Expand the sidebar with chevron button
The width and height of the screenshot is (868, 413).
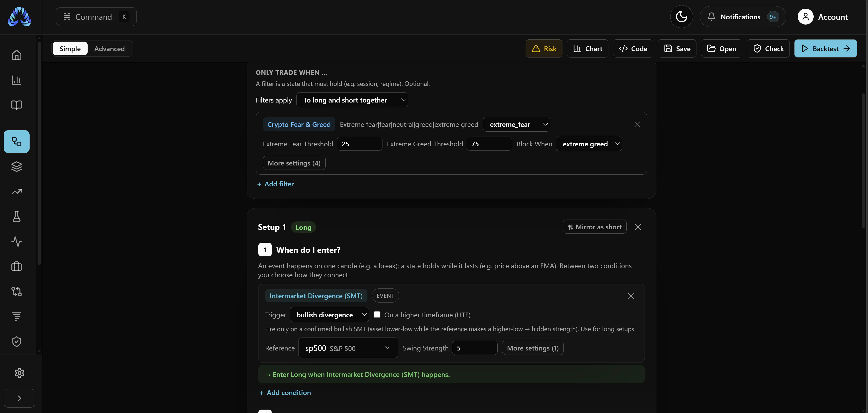pos(19,398)
